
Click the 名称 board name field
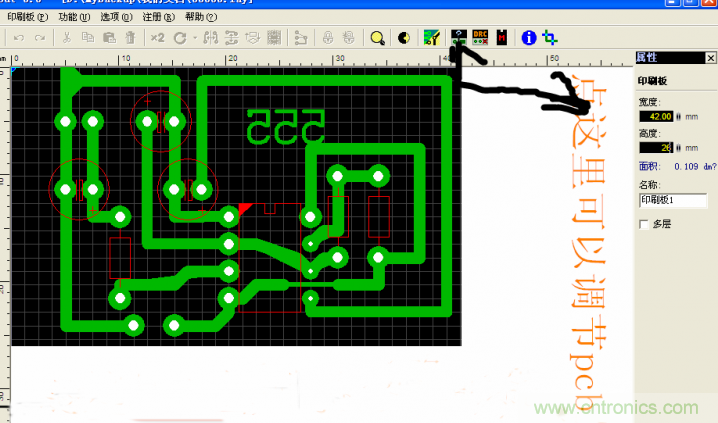672,200
